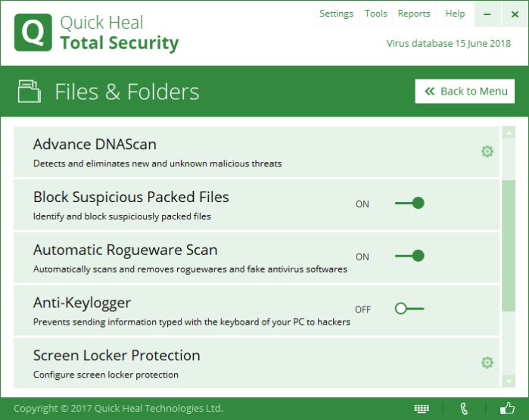Click the Virus database 15 June 2018 text
Viewport: 529px width, 420px height.
[x=448, y=44]
